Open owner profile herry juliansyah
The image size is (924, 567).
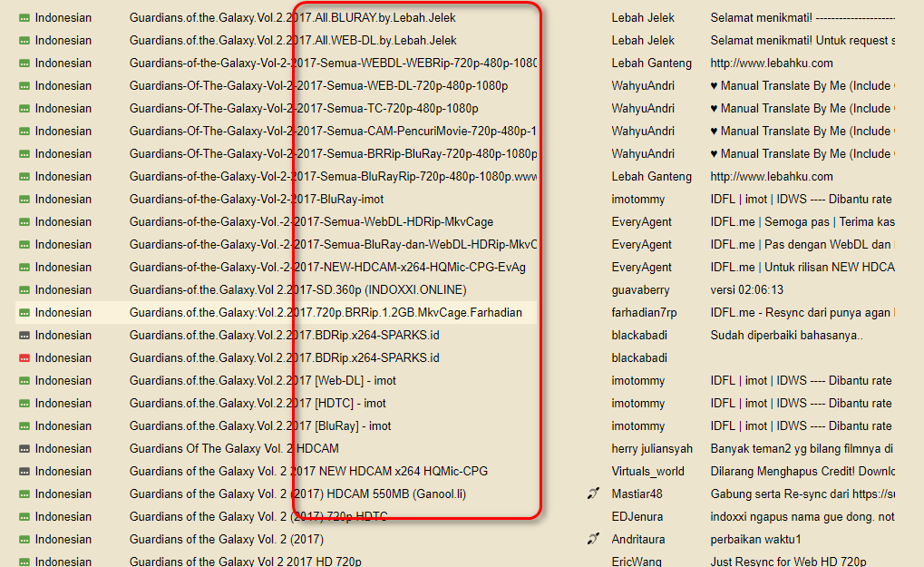(652, 448)
